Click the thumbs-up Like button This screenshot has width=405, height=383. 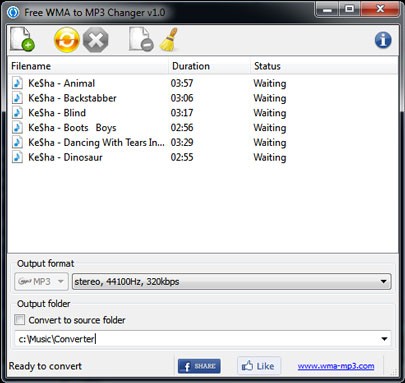point(259,366)
